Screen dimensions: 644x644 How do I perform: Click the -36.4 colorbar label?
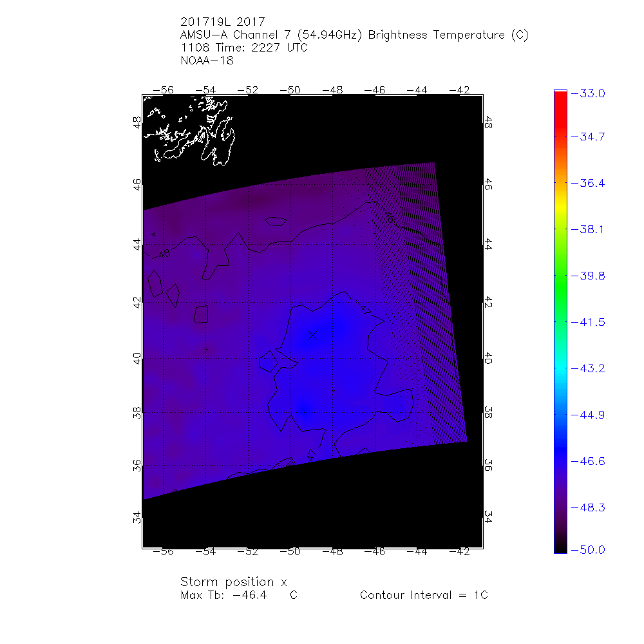(588, 183)
